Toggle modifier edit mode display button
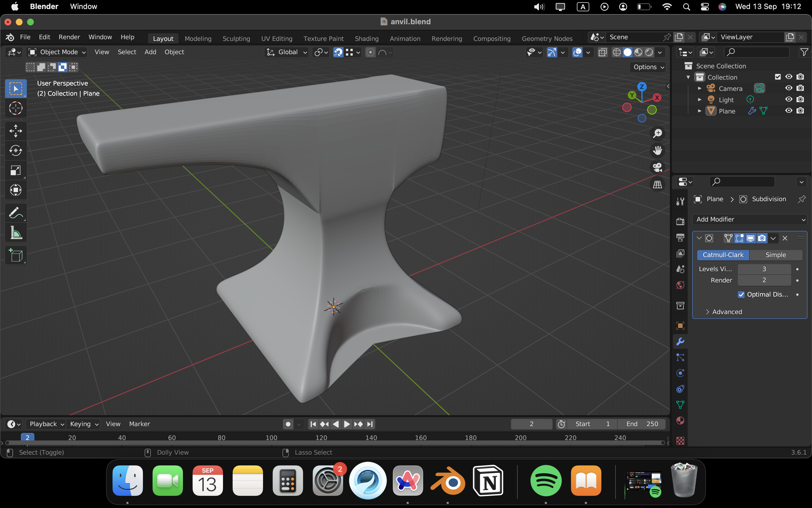The width and height of the screenshot is (812, 508). tap(739, 238)
